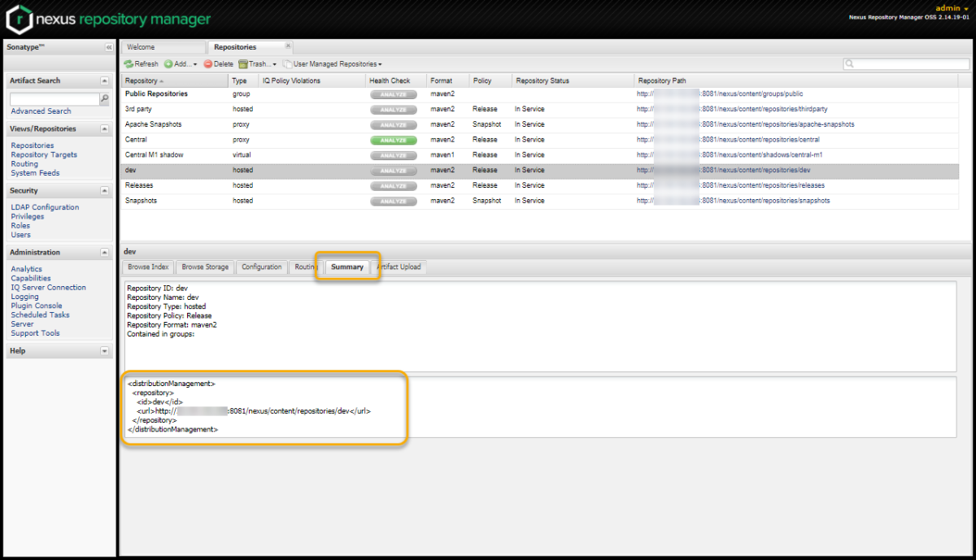The height and width of the screenshot is (560, 976).
Task: Click Analyze for Apache Snapshots
Action: coord(394,124)
